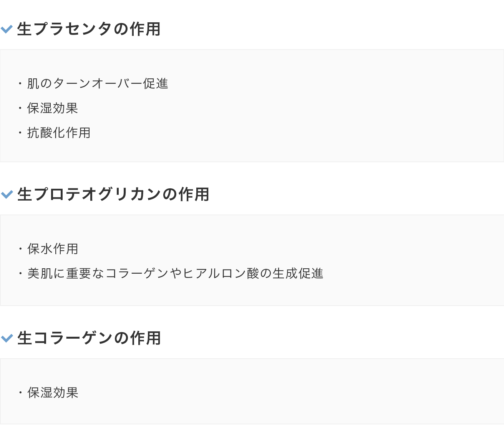This screenshot has height=429, width=504.
Task: Click the bullet dot before 保水作用
Action: pos(20,249)
